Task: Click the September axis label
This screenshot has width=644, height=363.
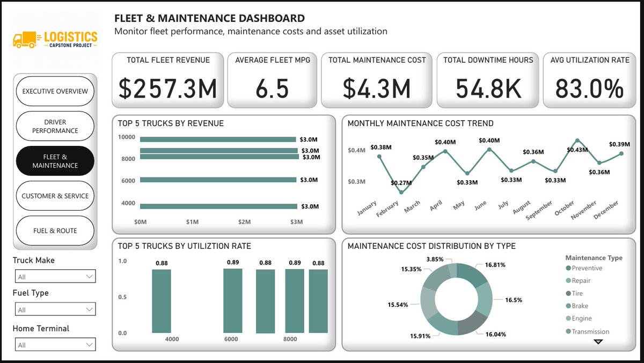Action: [539, 211]
